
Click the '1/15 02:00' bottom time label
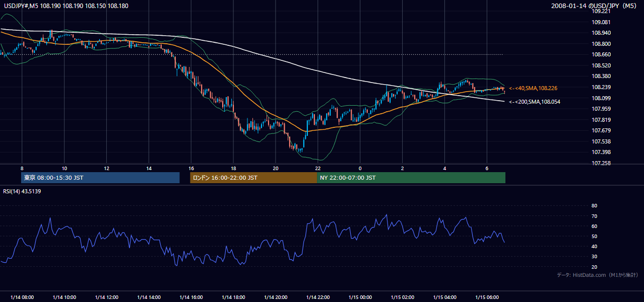[402, 297]
